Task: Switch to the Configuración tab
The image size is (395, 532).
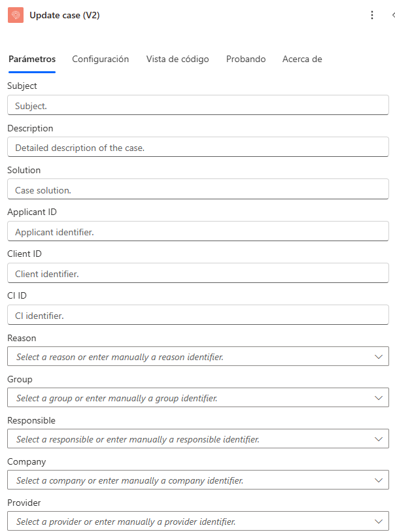Action: [x=100, y=59]
